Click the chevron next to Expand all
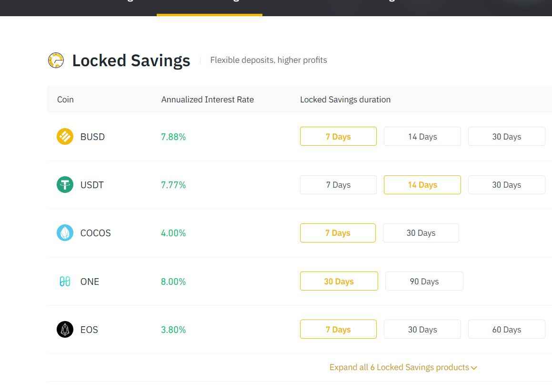This screenshot has height=392, width=552. (474, 368)
